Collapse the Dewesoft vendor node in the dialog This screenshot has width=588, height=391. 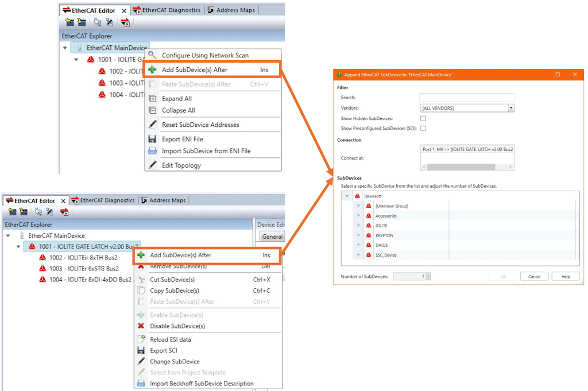click(x=347, y=196)
